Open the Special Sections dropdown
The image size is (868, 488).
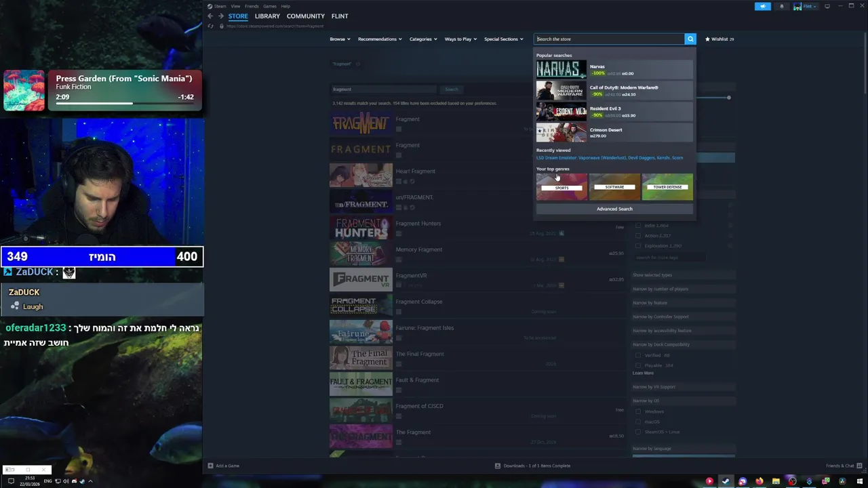pos(503,39)
